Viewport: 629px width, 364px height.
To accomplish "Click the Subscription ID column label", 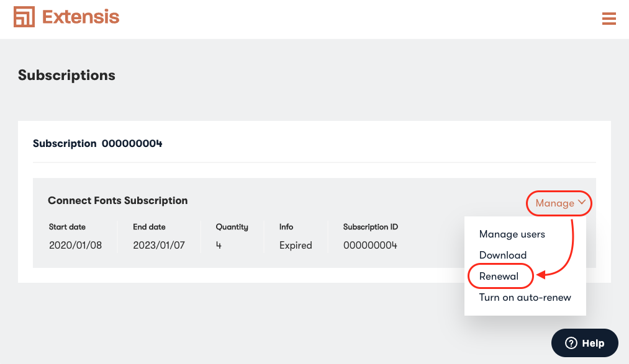I will point(370,227).
